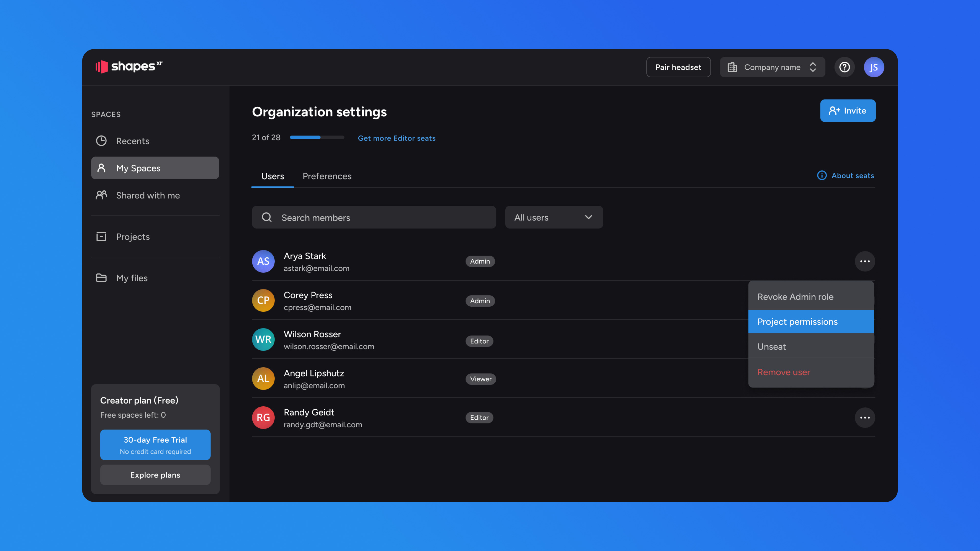This screenshot has width=980, height=551.
Task: Click the up-down arrows on Company name
Action: (x=813, y=67)
